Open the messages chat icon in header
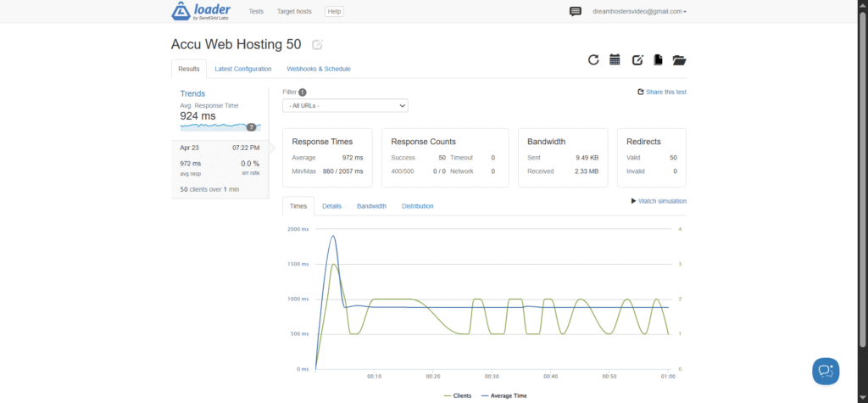Screen dimensions: 868x403 (x=576, y=11)
